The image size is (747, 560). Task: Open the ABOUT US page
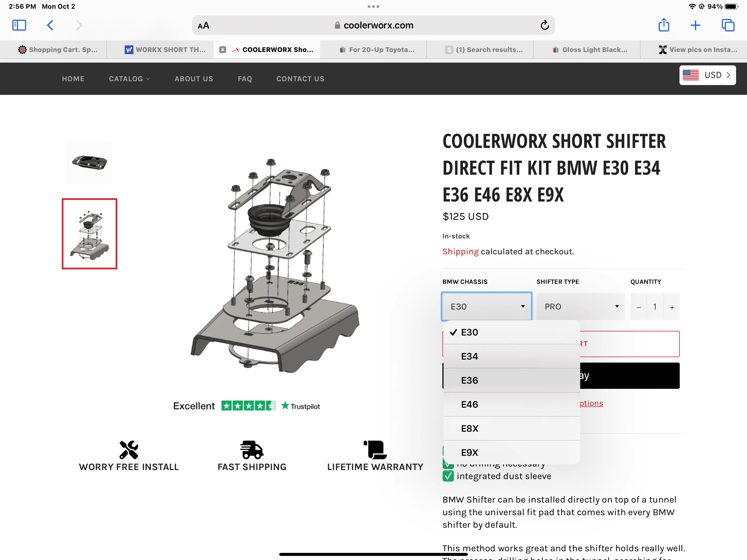pos(194,79)
